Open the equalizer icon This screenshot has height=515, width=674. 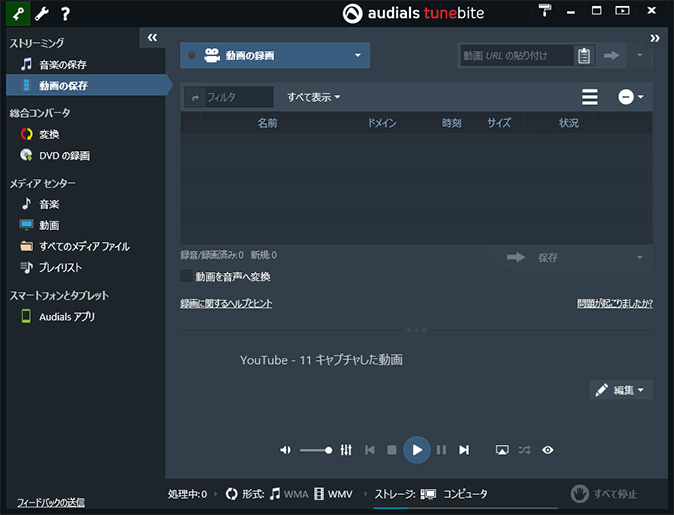[x=346, y=450]
